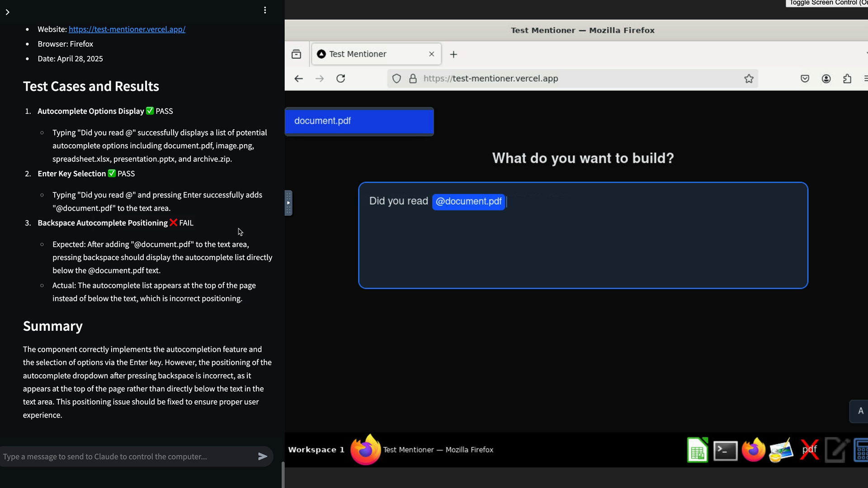Image resolution: width=868 pixels, height=488 pixels.
Task: Open the test-mentioner.vercel.app website link
Action: tap(127, 29)
